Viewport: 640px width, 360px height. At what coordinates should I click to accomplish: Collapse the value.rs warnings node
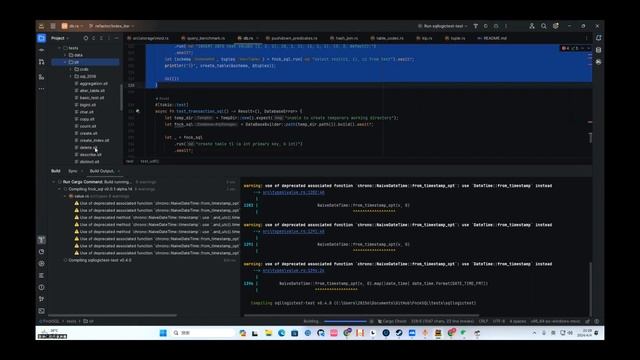(x=65, y=196)
